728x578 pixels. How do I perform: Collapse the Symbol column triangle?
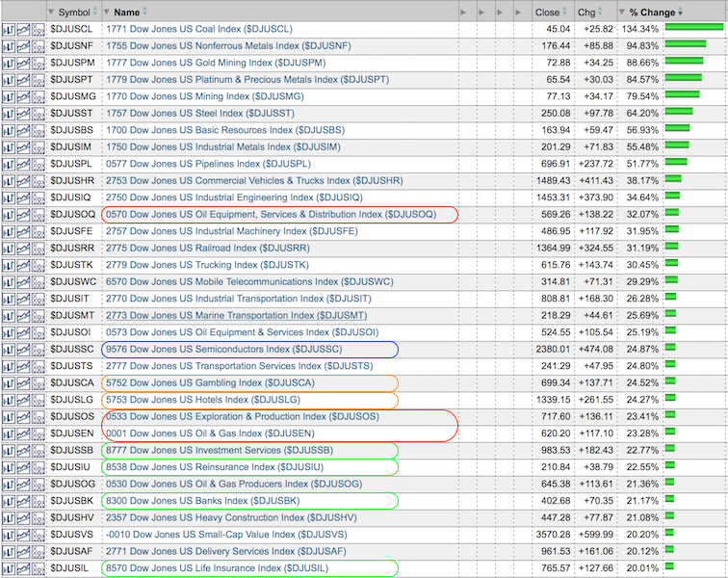(51, 12)
